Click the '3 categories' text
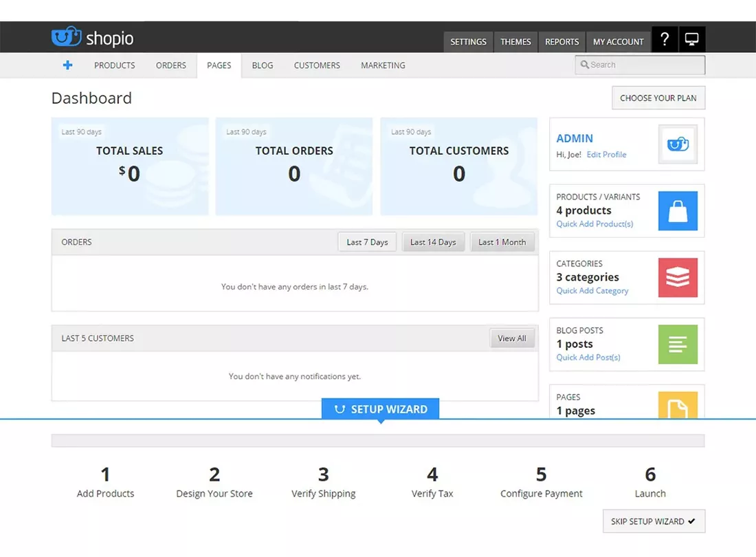The image size is (756, 557). [x=587, y=277]
